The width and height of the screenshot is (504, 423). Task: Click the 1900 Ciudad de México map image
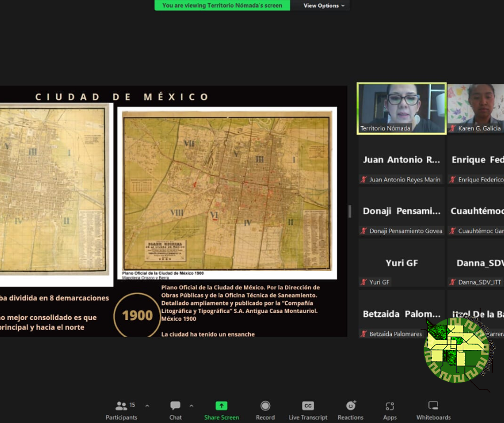[227, 192]
